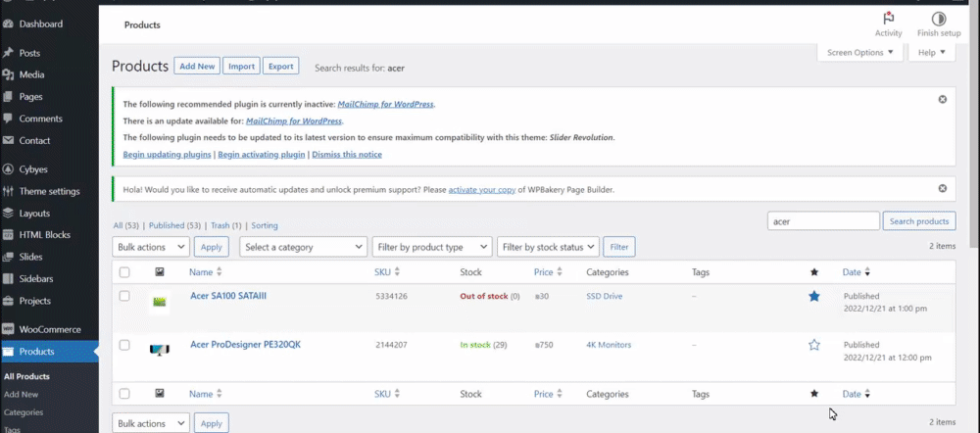Click the Import button

click(x=241, y=67)
